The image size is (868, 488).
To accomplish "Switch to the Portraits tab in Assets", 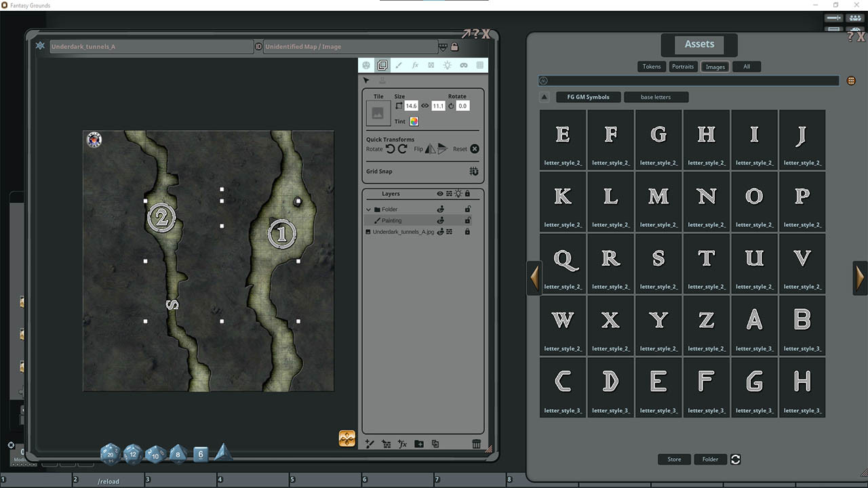I will click(x=683, y=66).
